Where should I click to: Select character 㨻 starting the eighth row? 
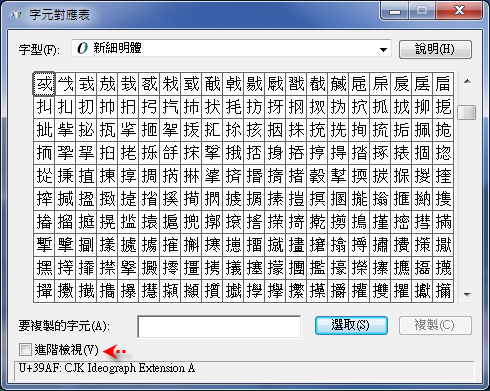[x=44, y=245]
